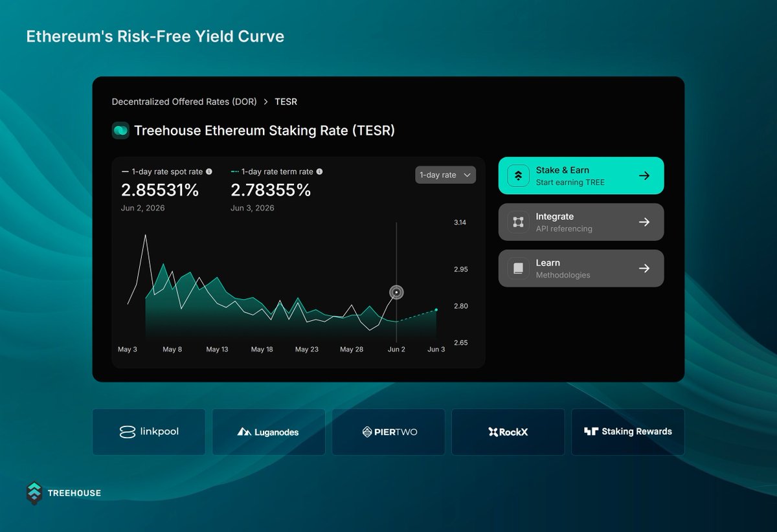
Task: Click the arrow on Stake & Earn card
Action: pyautogui.click(x=644, y=175)
